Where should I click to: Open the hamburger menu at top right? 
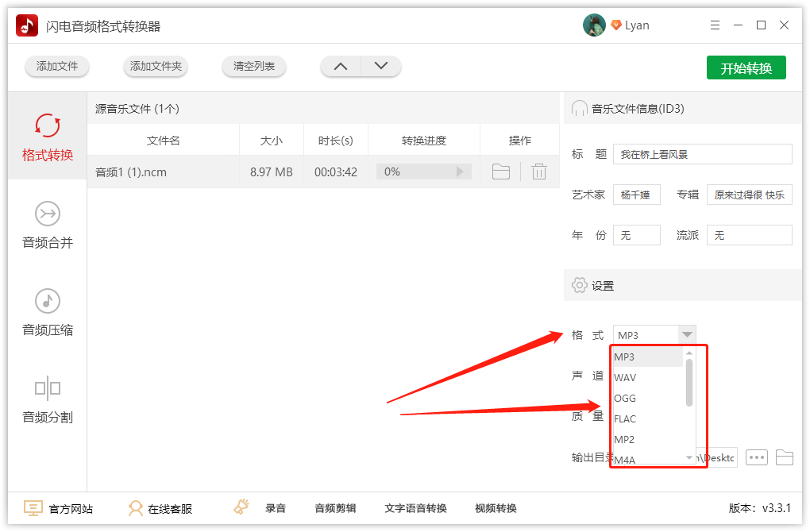(714, 25)
